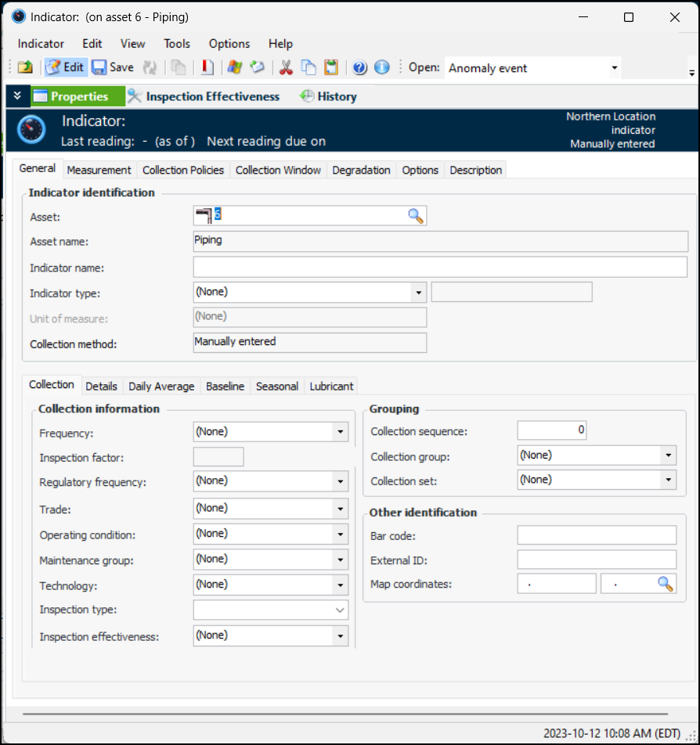The height and width of the screenshot is (745, 700).
Task: Click the Paste clipboard icon
Action: (331, 67)
